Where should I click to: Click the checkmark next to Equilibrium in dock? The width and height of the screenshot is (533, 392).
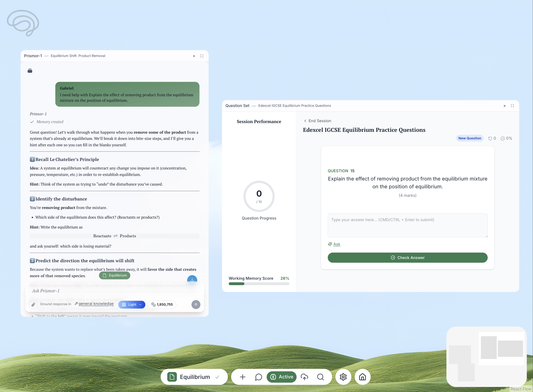(217, 377)
